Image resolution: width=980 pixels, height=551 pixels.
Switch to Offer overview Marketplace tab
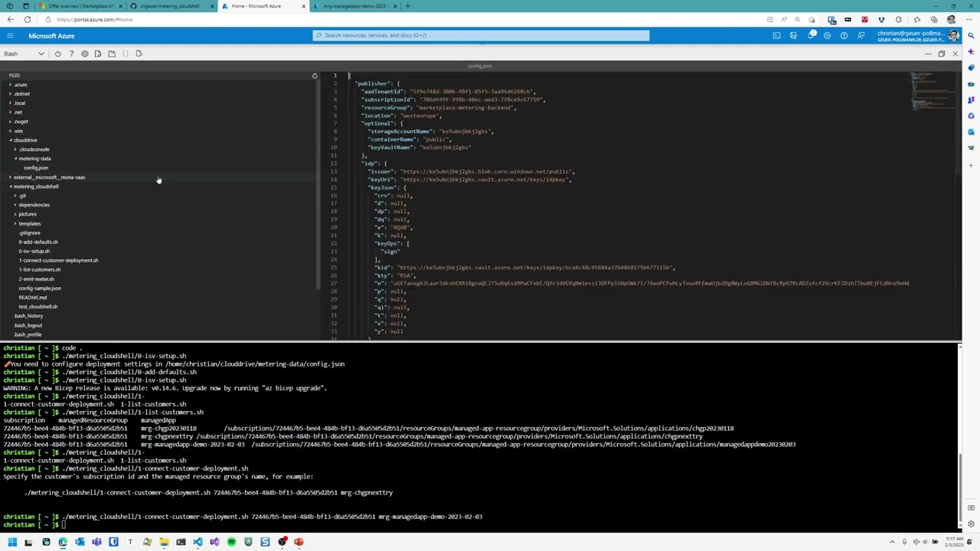point(80,6)
